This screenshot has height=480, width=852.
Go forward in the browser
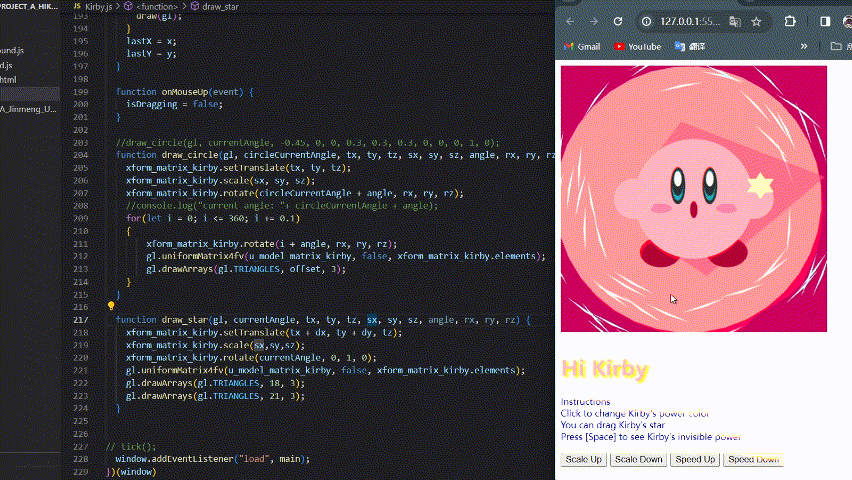(593, 22)
